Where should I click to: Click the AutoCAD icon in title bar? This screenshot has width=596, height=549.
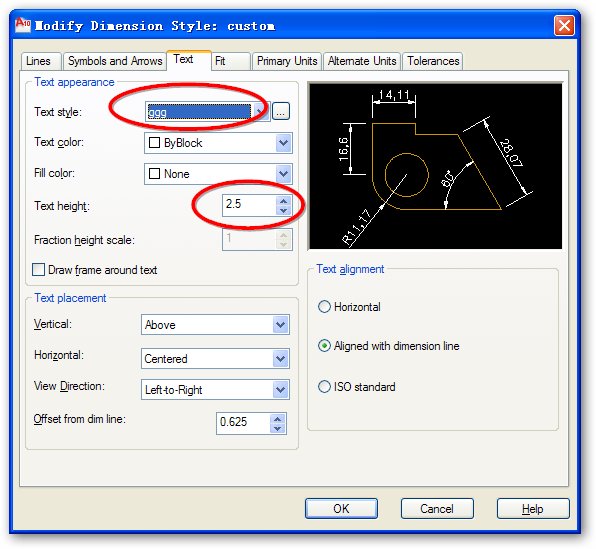pos(22,25)
